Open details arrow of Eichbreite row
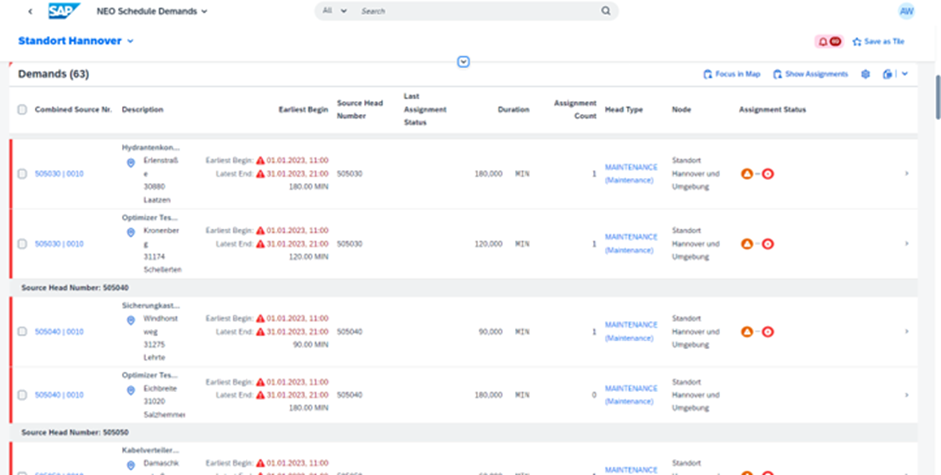Screen dimensions: 941x475 (x=906, y=395)
